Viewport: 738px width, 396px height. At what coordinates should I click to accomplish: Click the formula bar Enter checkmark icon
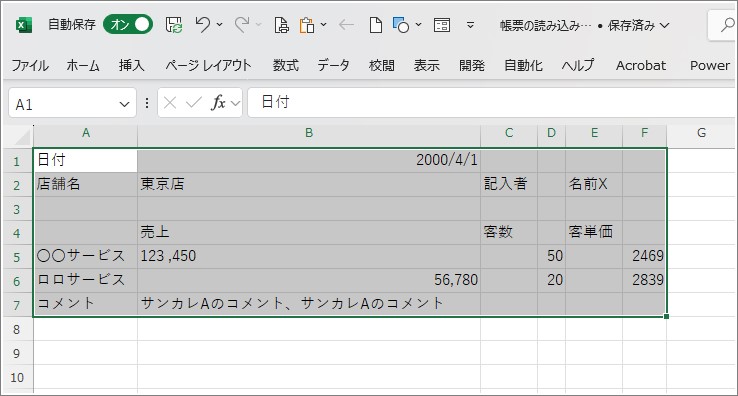point(193,103)
